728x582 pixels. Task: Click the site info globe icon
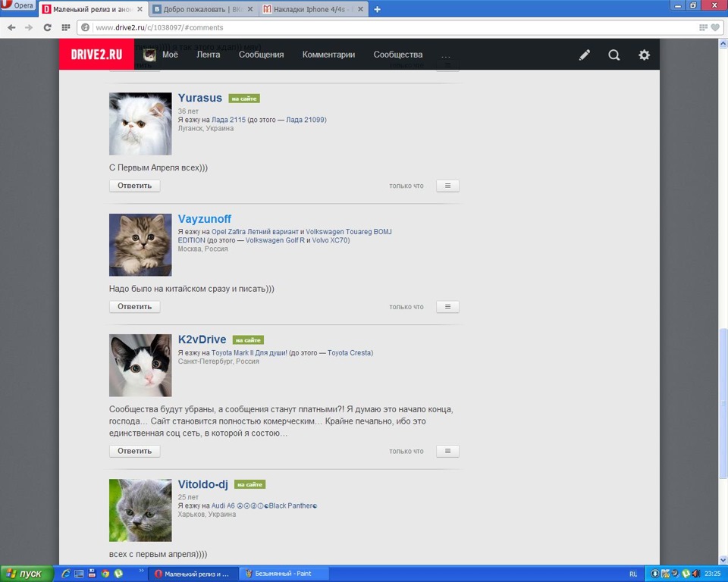[86, 27]
